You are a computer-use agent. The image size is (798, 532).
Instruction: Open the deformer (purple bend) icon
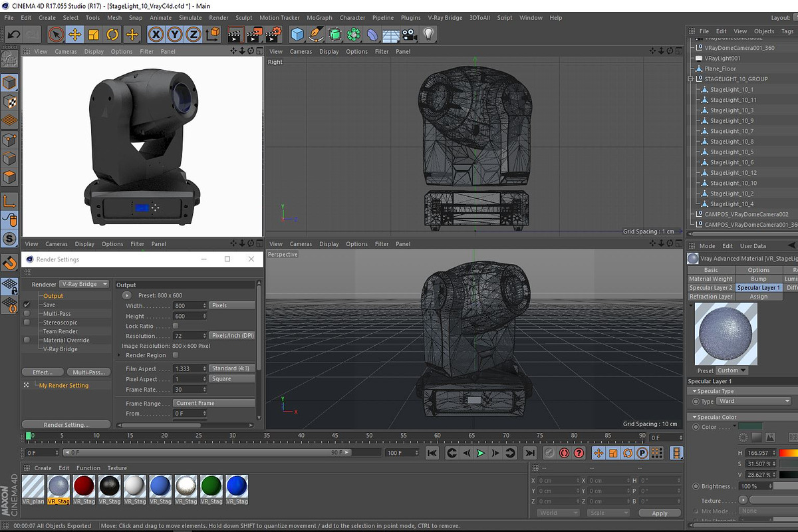(x=372, y=34)
